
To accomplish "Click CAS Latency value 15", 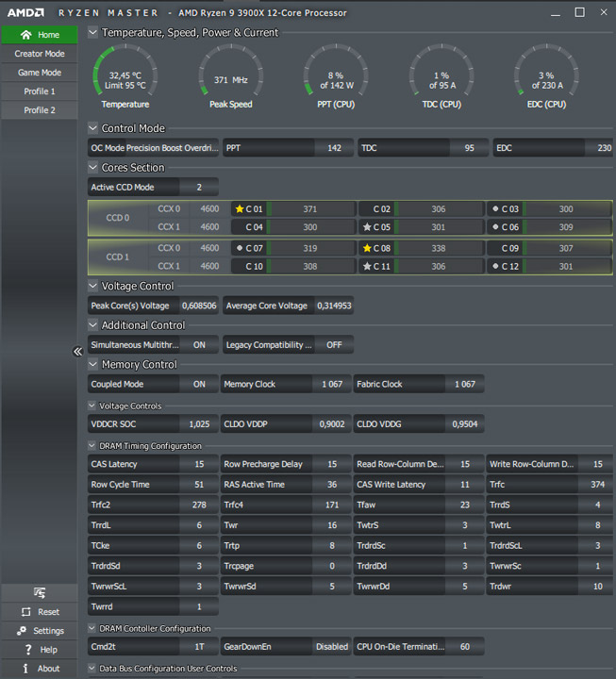I will click(x=199, y=464).
